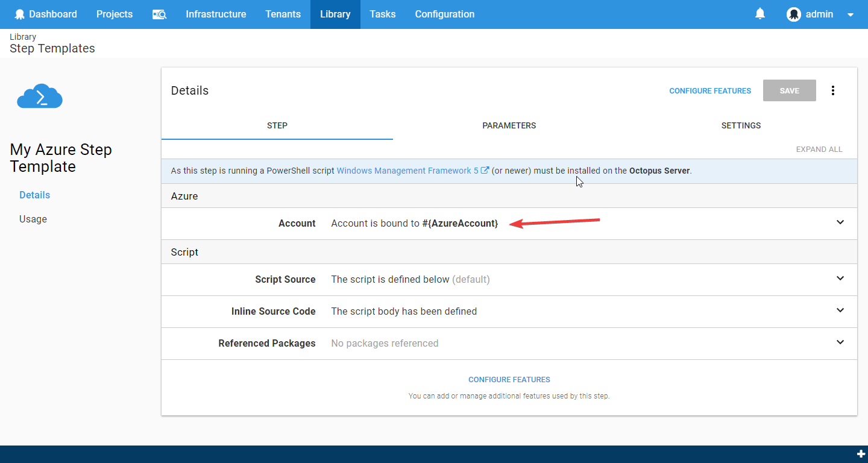Click 'The script is defined below' text

(390, 279)
